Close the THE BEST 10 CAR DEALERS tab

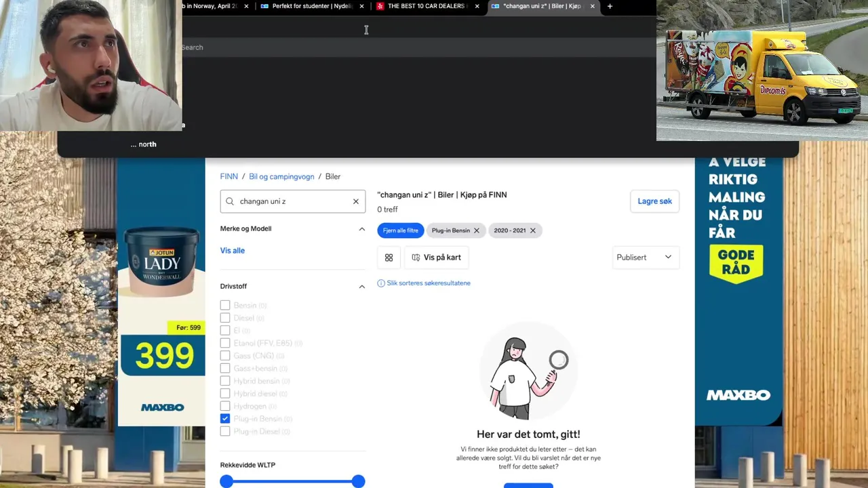tap(477, 6)
